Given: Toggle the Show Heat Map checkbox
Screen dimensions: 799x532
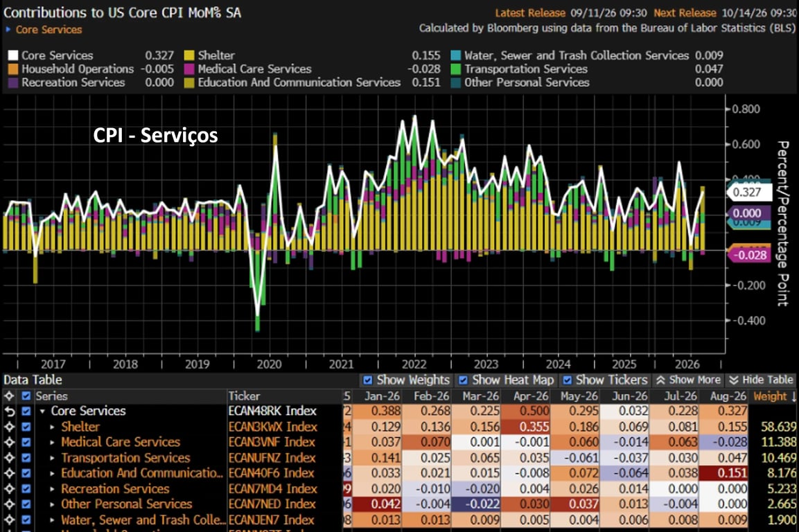Looking at the screenshot, I should tap(463, 380).
